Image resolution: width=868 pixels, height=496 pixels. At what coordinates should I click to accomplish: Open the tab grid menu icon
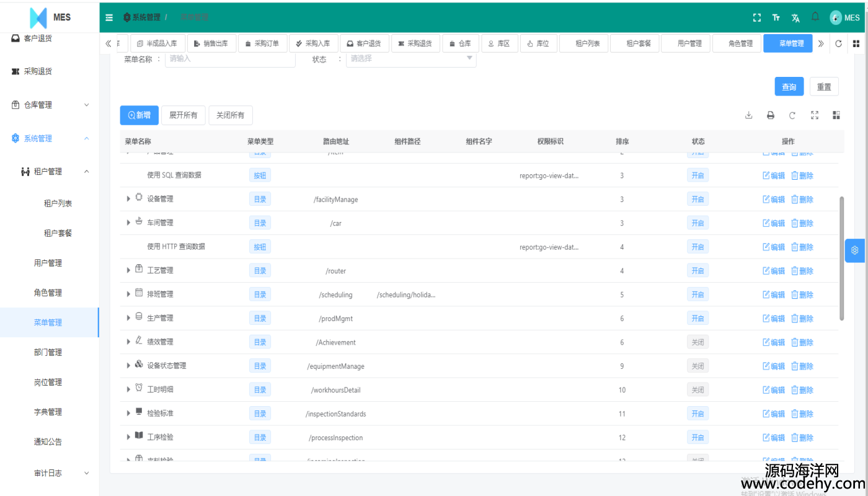point(856,43)
